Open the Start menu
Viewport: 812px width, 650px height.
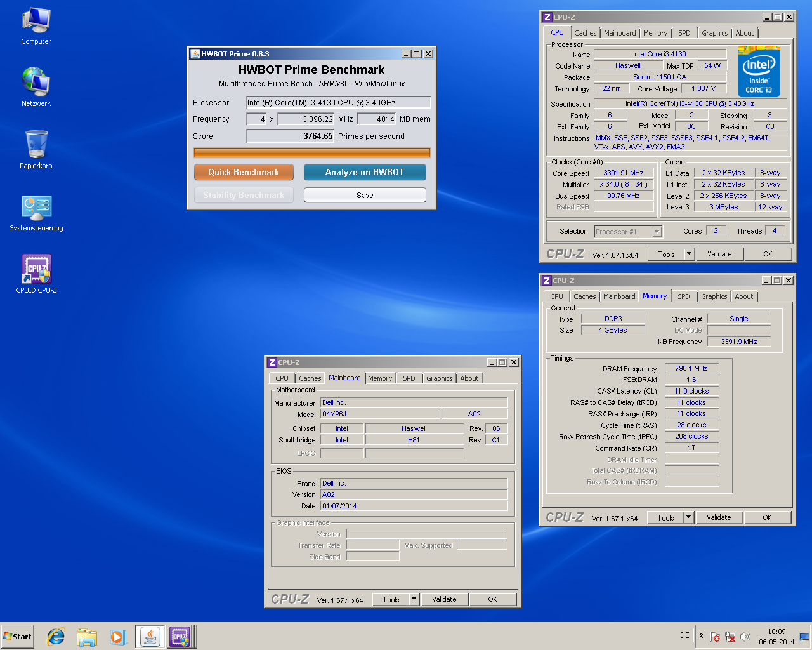click(17, 637)
